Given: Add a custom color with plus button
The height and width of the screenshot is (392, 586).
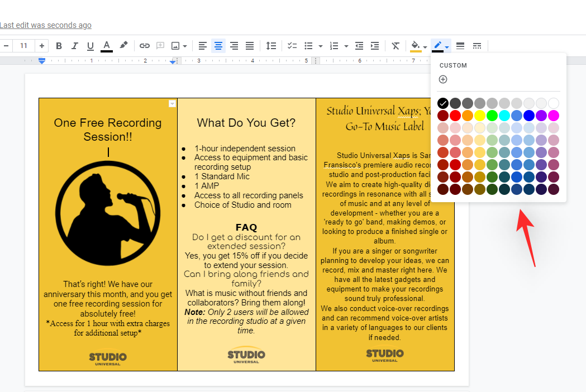Looking at the screenshot, I should [443, 79].
